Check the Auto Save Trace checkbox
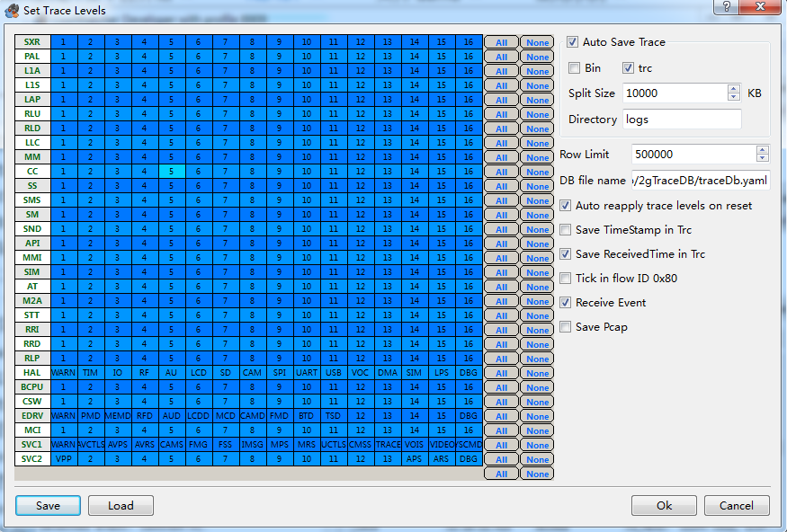The height and width of the screenshot is (532, 787). (x=572, y=42)
